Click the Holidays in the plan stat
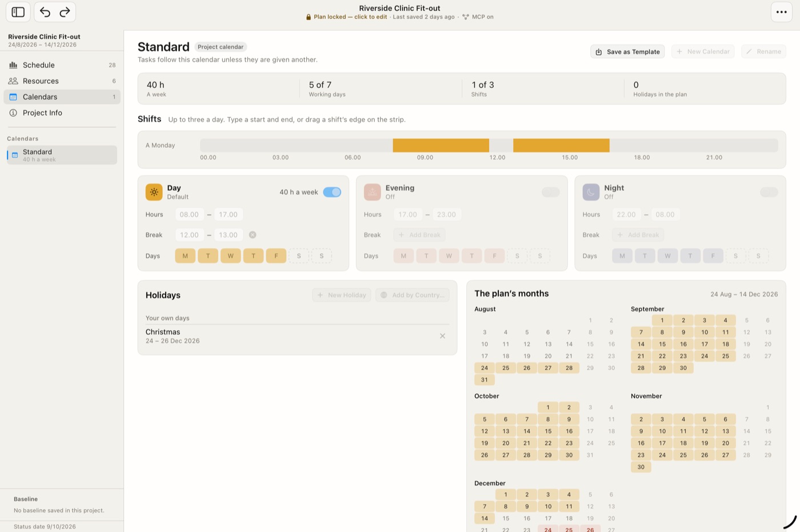Image resolution: width=800 pixels, height=532 pixels. click(x=660, y=89)
